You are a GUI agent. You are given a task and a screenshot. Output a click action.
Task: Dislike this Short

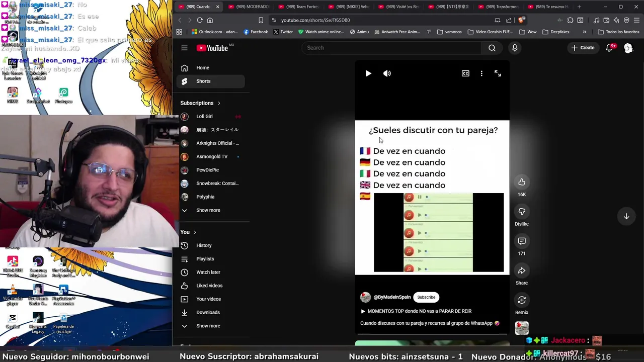click(522, 212)
